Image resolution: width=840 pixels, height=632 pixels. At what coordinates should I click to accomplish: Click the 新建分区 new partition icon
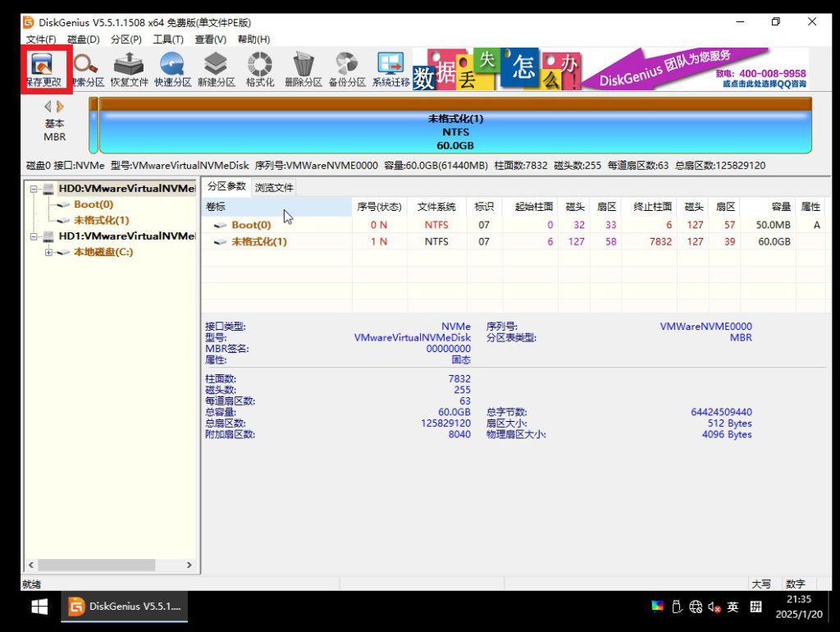click(216, 69)
